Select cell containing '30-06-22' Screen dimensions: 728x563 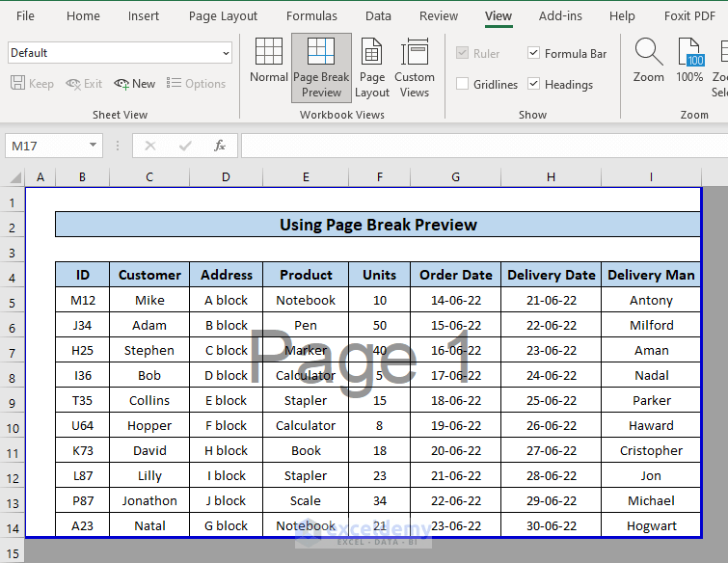click(x=552, y=525)
